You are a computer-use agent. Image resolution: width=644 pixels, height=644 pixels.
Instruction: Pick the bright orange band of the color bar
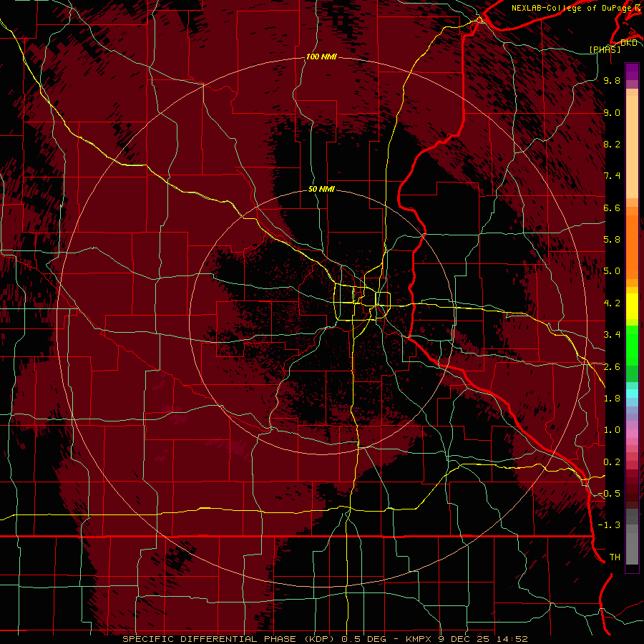pos(632,248)
